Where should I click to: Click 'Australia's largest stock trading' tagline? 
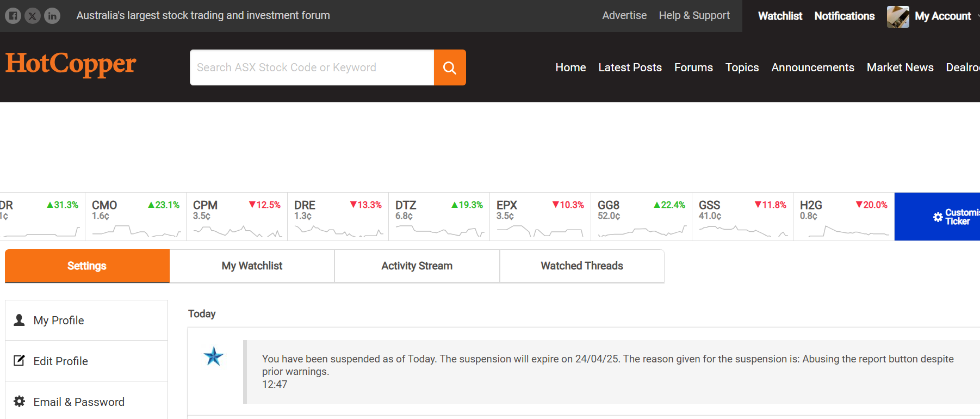tap(203, 15)
